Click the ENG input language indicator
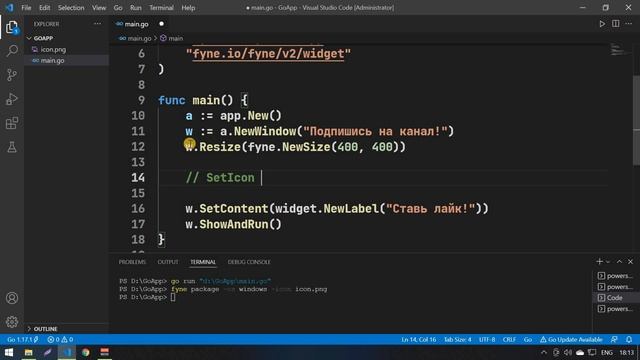The height and width of the screenshot is (360, 640). pos(607,353)
